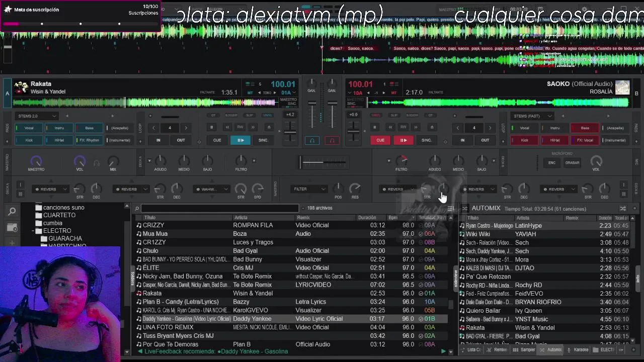The height and width of the screenshot is (362, 644).
Task: Click SINC. button on deck B
Action: coord(426,140)
